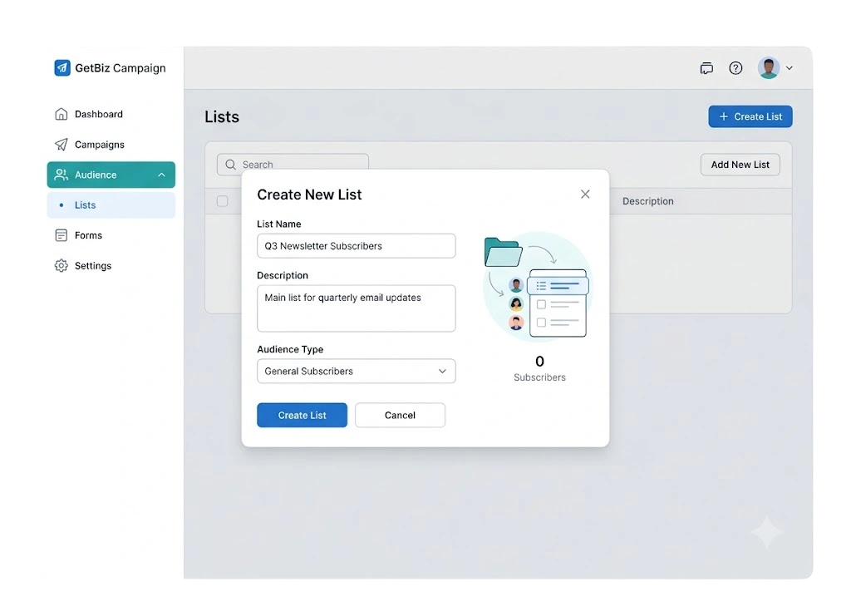Click into the Description text area
Viewport: 851px width, 616px height.
tap(356, 308)
